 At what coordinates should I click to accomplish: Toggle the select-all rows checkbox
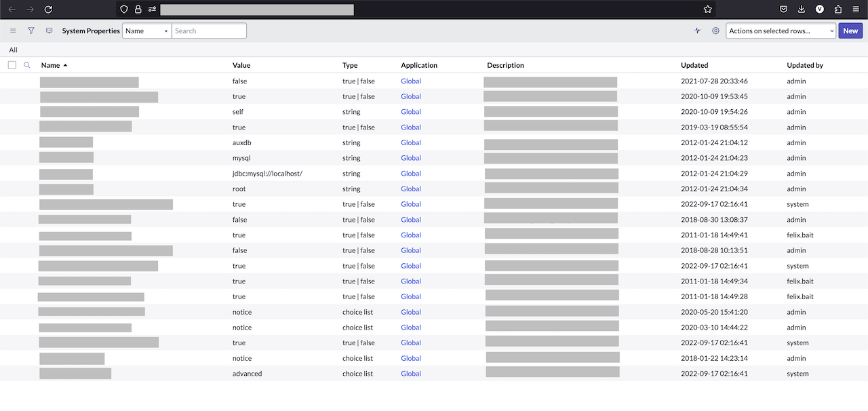pos(12,65)
